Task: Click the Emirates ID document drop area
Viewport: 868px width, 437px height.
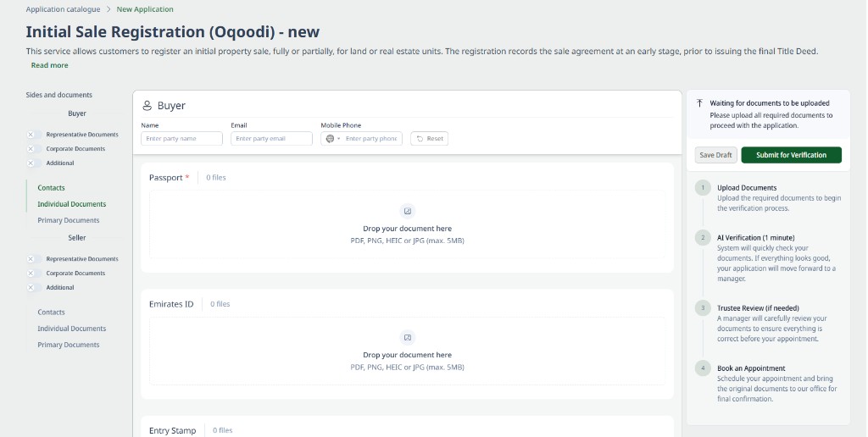Action: pyautogui.click(x=407, y=351)
